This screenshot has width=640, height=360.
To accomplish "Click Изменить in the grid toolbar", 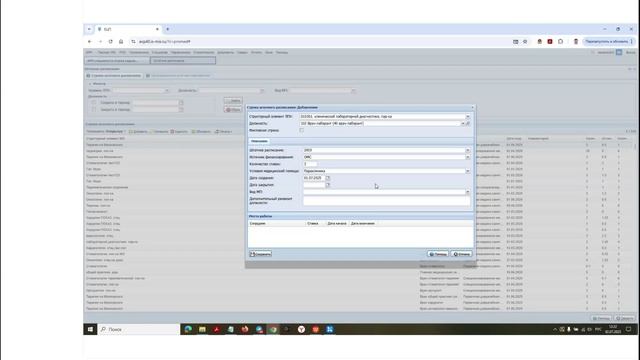I will pyautogui.click(x=159, y=132).
